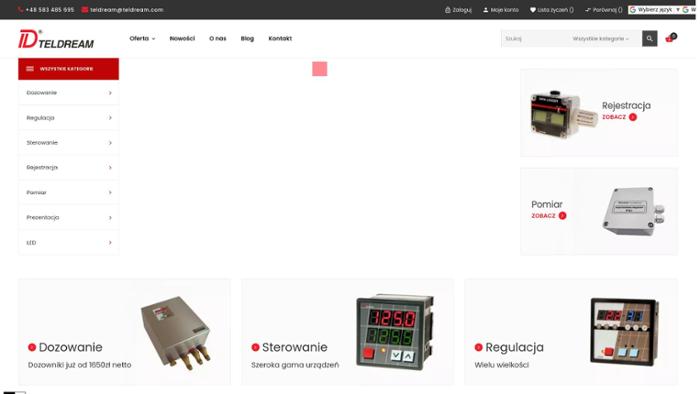Viewport: 700px width, 394px height.
Task: Open Blog menu item
Action: pos(247,38)
